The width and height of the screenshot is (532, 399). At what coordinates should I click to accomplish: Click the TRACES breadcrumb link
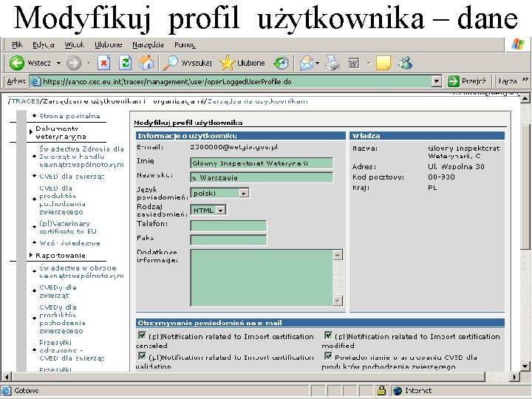click(25, 101)
